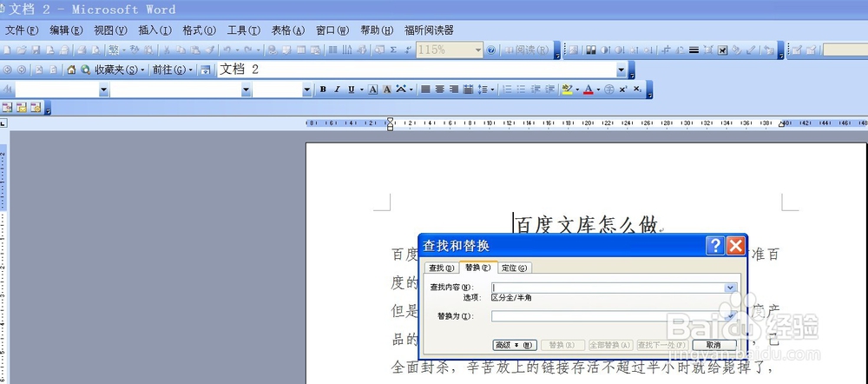
Task: Click the Web toolbar back arrow
Action: 7,70
